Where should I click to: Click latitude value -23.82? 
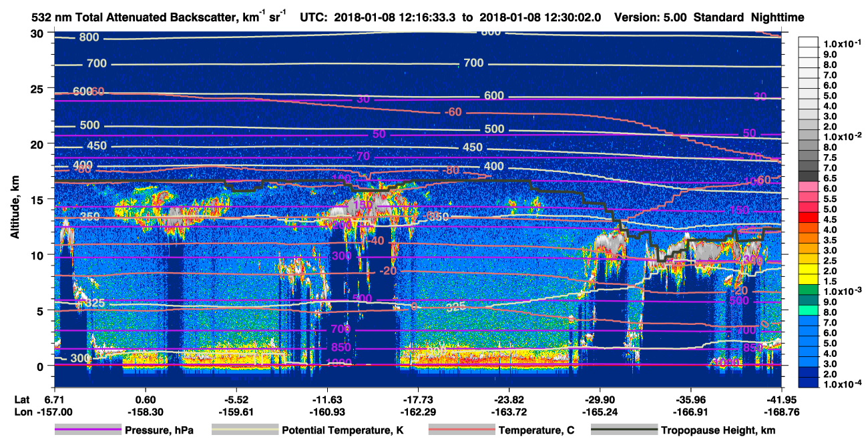[509, 399]
